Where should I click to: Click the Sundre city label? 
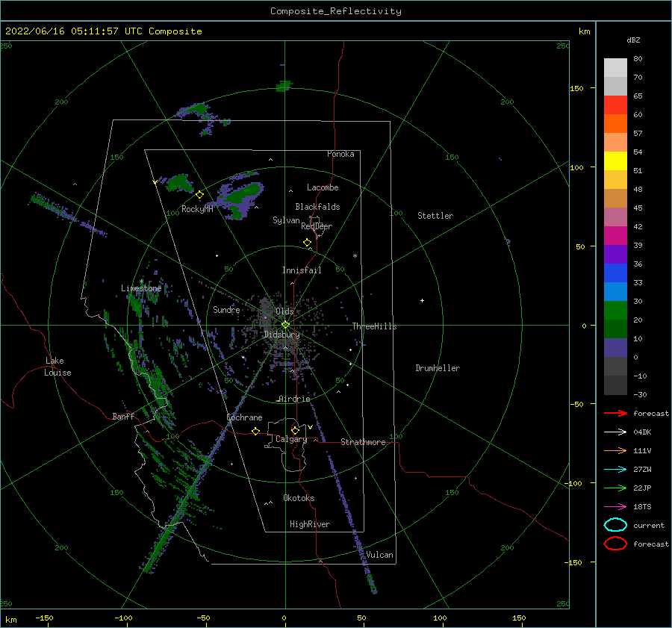click(x=226, y=309)
